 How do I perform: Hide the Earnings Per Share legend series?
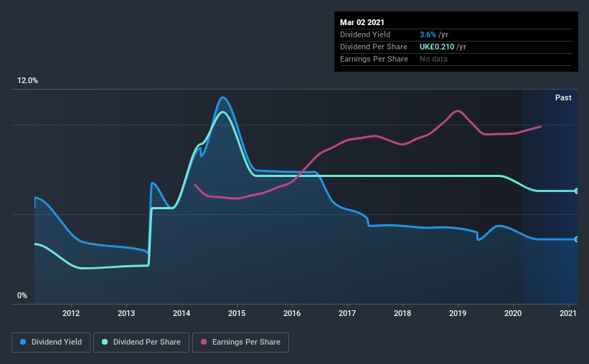(240, 343)
